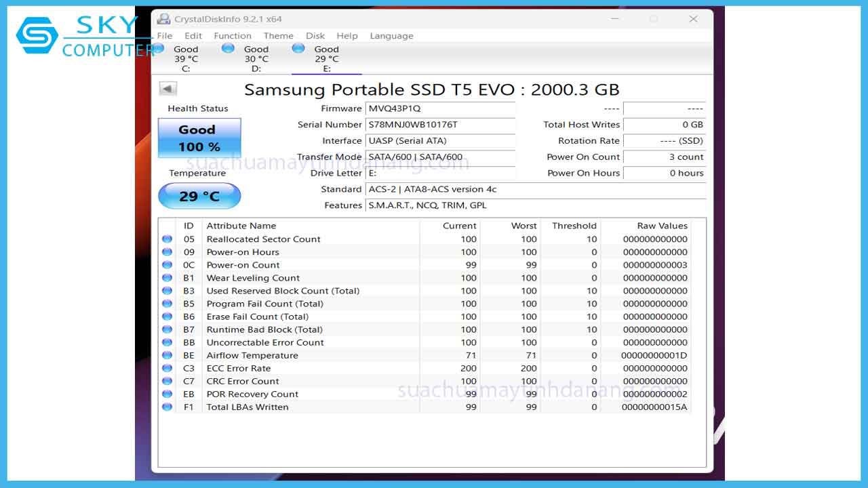This screenshot has width=868, height=488.
Task: Click the status icon for Uncorrectable Error Count
Action: point(167,342)
